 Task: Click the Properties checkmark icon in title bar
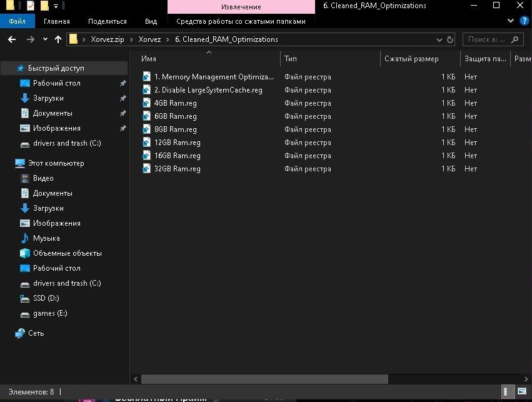click(31, 6)
